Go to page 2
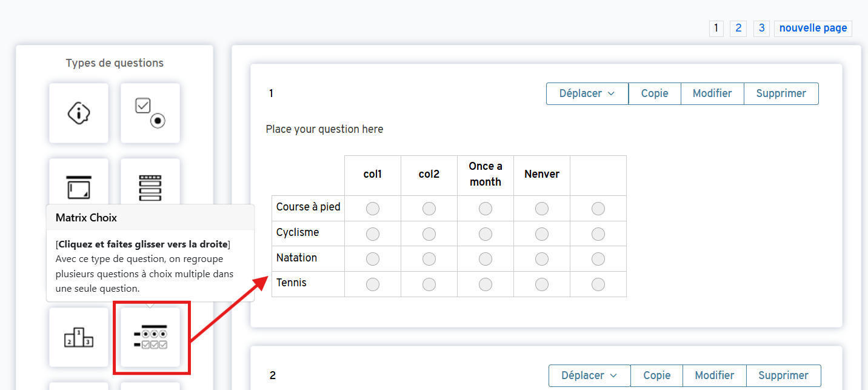 coord(738,28)
